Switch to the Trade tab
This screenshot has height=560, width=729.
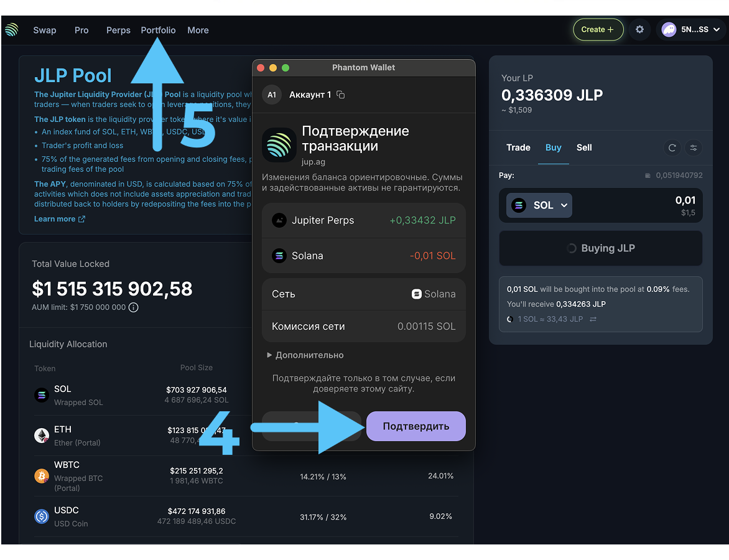click(518, 147)
